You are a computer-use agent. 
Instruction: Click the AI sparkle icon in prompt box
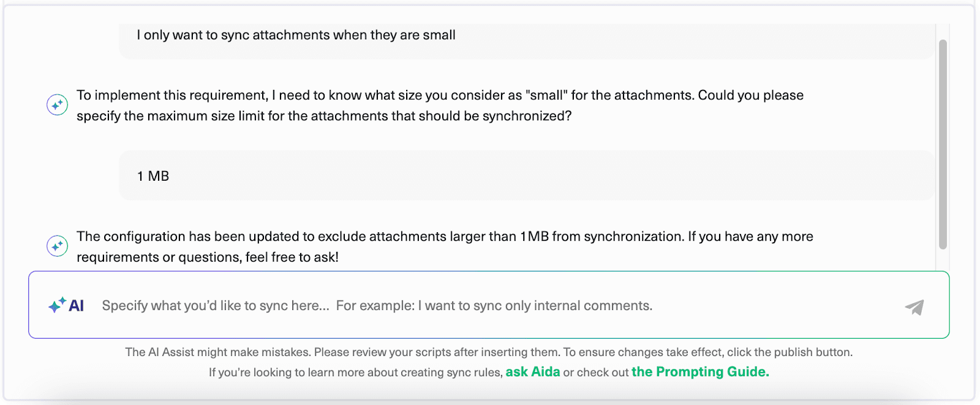[x=57, y=305]
